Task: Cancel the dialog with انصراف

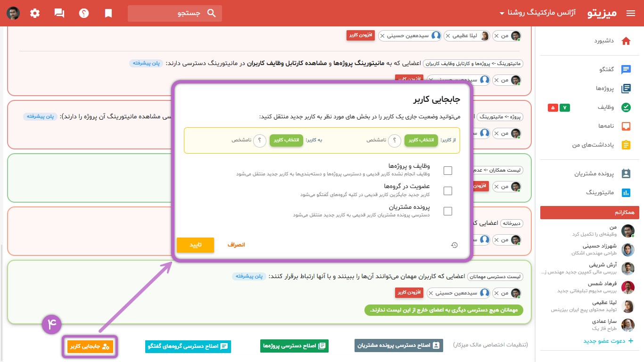Action: (236, 245)
